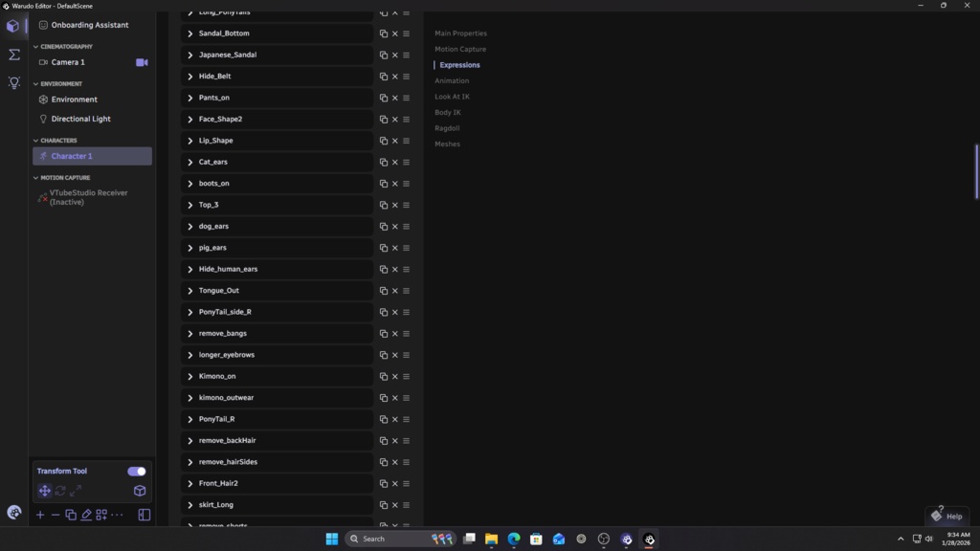980x551 pixels.
Task: Select the Environment asset
Action: coord(92,99)
